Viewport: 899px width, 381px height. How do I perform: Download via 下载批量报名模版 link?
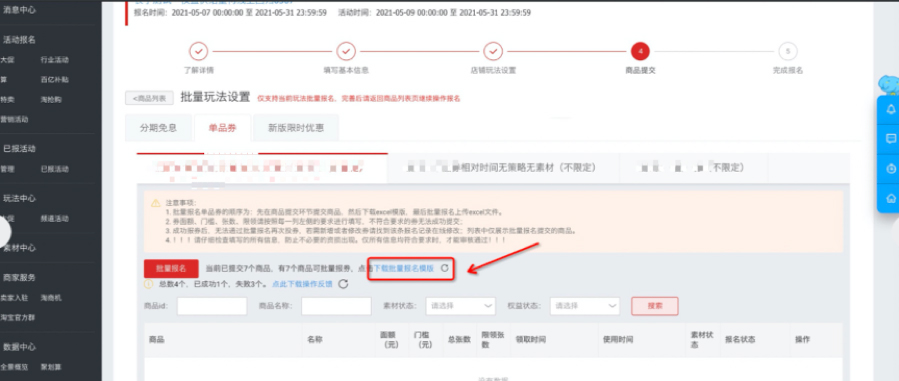click(404, 268)
